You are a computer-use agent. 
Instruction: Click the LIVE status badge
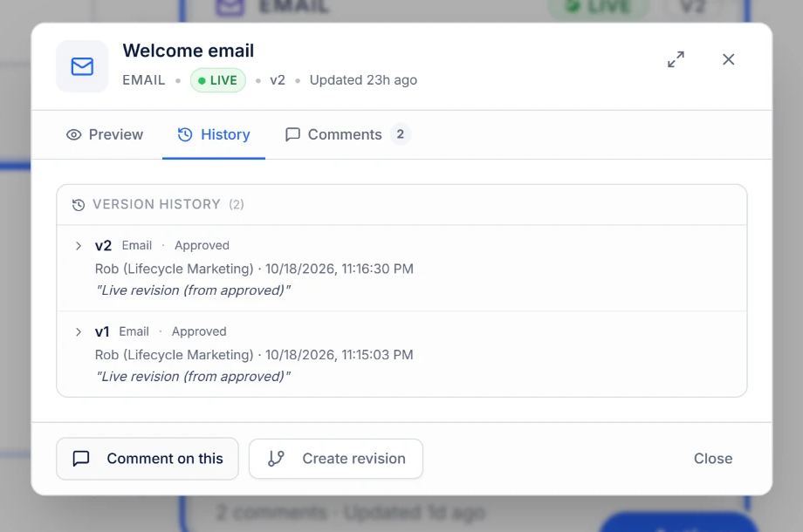(218, 80)
